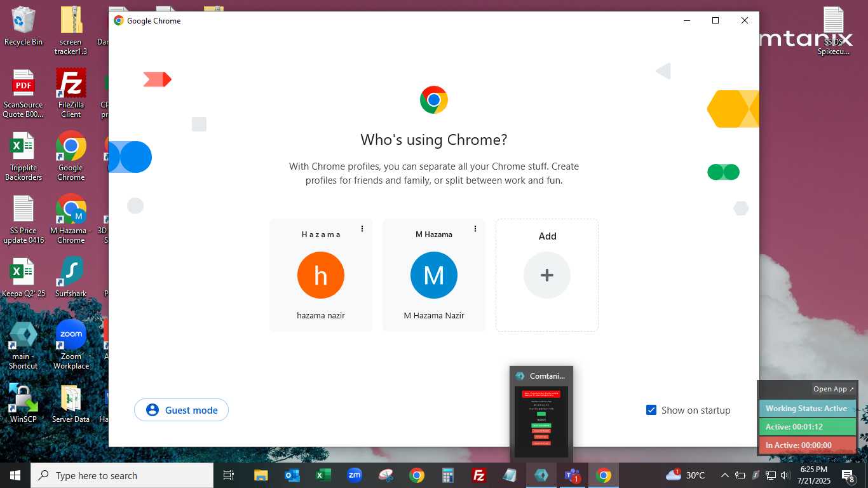Click Active: 00:01:12 timer bar

pos(807,427)
